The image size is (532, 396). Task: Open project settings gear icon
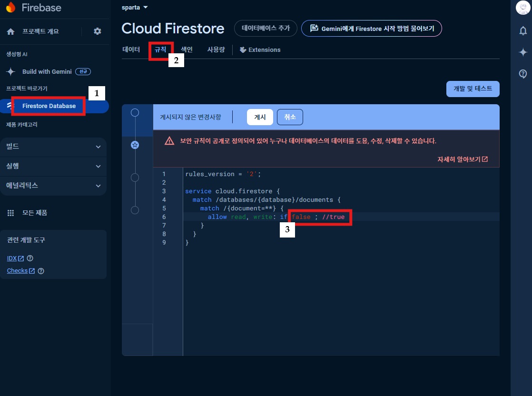98,31
